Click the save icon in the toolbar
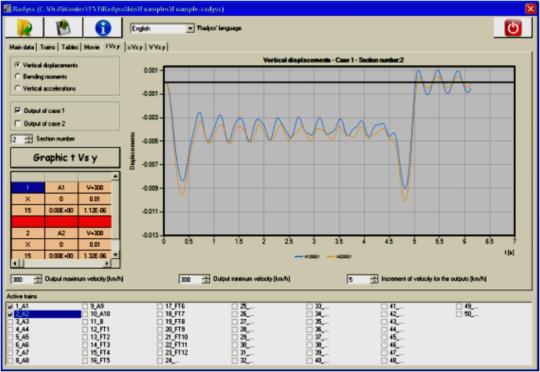The image size is (540, 372). [x=63, y=28]
